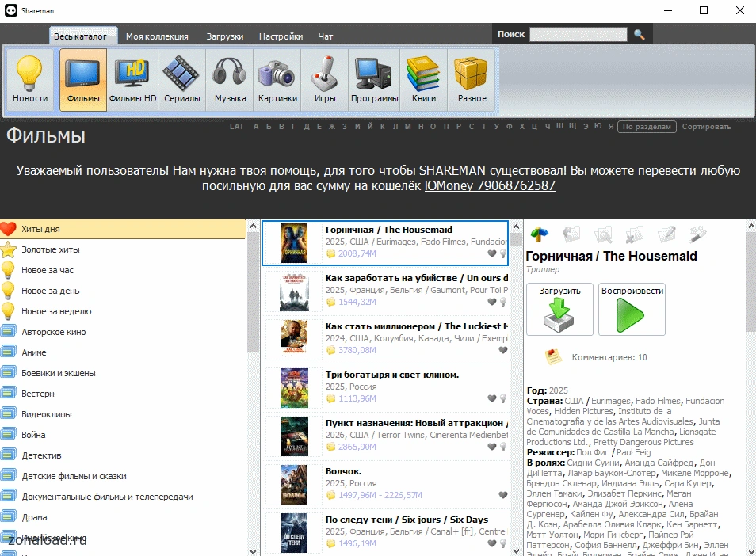Click the details panel scroll-up arrow
The width and height of the screenshot is (756, 556).
751,226
